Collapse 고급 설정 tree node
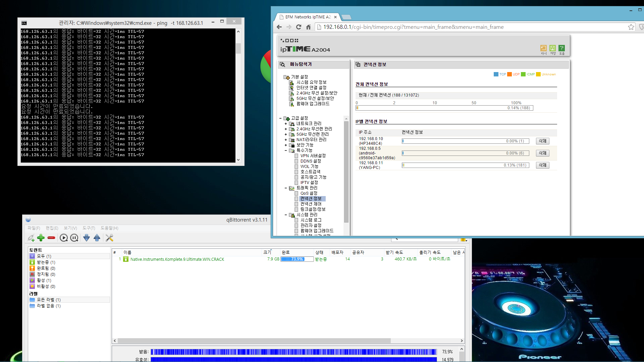Screen dimensions: 644x362 pos(280,118)
